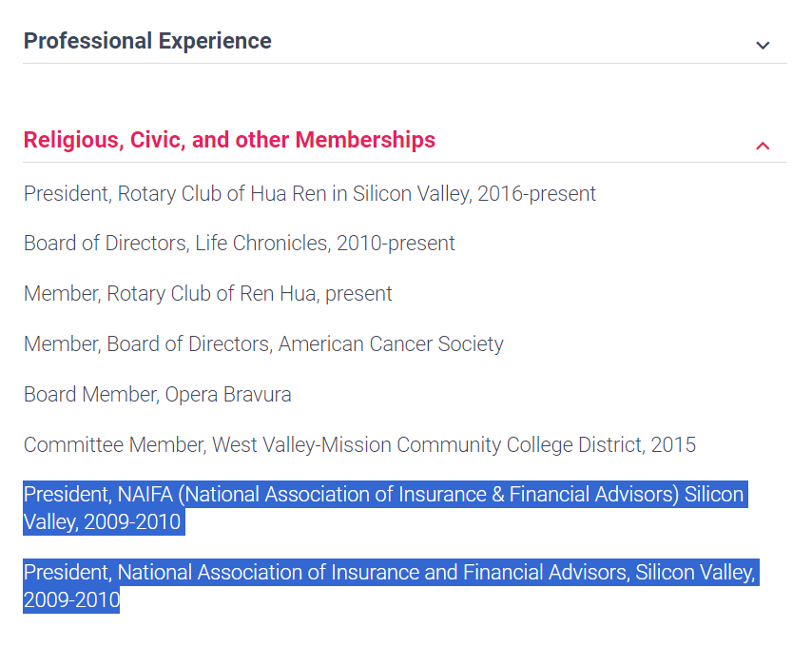Click the year 2015 in Committee Member line
The width and height of the screenshot is (812, 647).
pos(673,445)
